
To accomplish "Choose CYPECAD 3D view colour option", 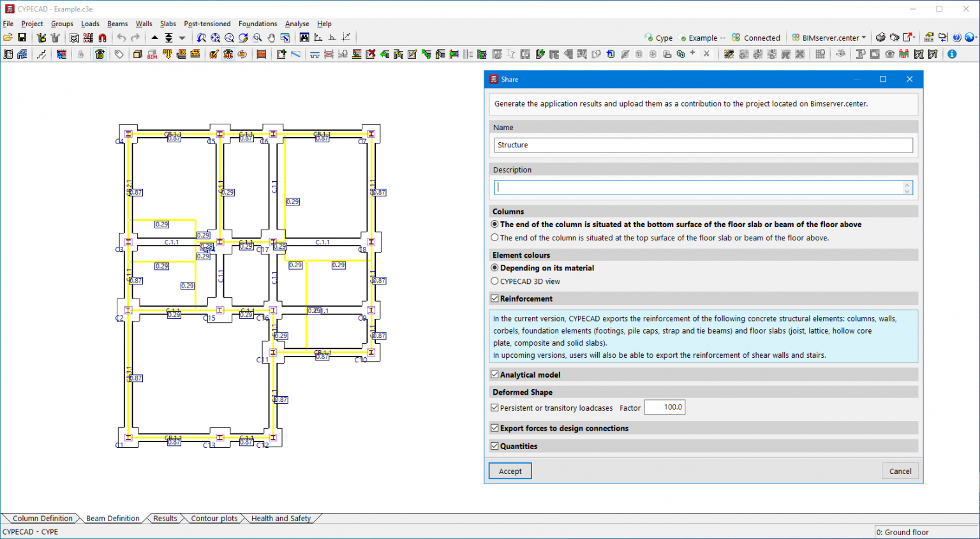I will coord(494,281).
